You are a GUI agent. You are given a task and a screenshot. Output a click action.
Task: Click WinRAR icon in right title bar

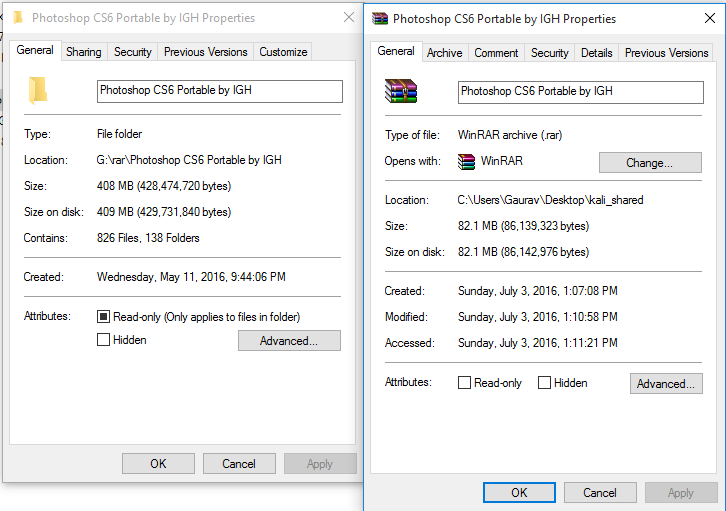pos(380,19)
